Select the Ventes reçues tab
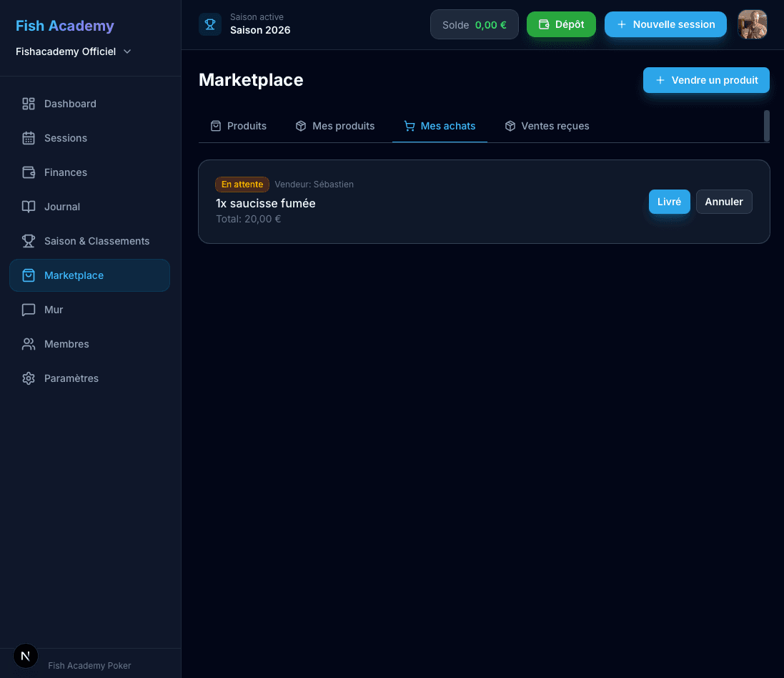The image size is (784, 678). click(547, 126)
